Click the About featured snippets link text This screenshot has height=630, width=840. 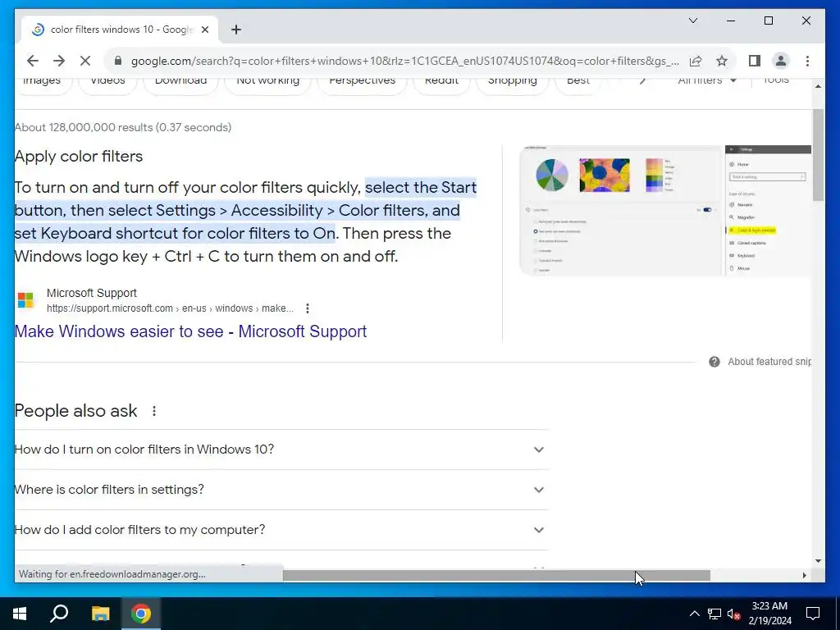769,362
